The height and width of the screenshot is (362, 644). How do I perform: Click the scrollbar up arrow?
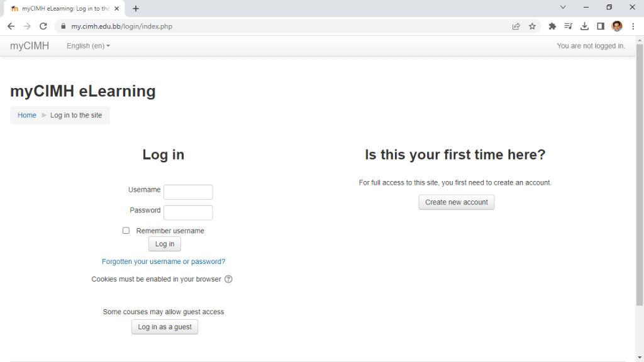click(640, 40)
